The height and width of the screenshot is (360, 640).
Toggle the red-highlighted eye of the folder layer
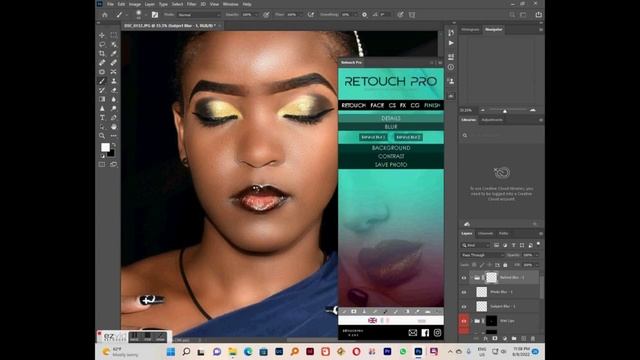click(x=464, y=321)
